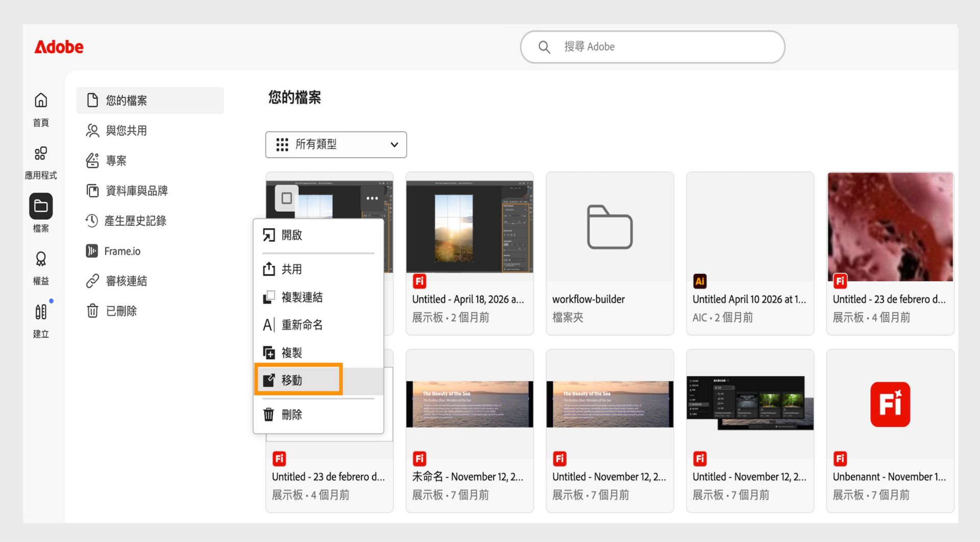The height and width of the screenshot is (542, 980).
Task: Click the 您的檔案 page heading
Action: (295, 97)
